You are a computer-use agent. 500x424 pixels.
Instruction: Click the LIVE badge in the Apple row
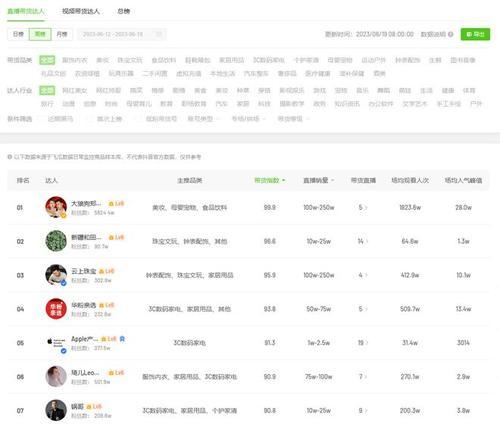[x=109, y=339]
